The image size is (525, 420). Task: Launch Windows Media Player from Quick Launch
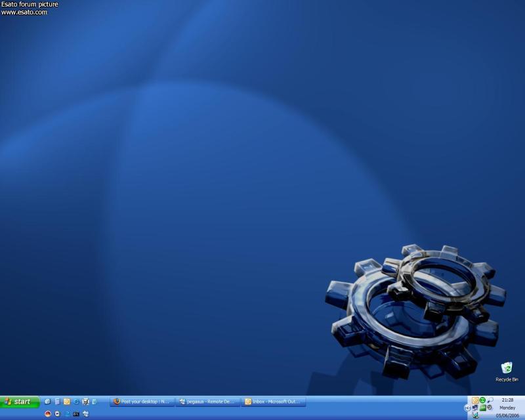57,413
